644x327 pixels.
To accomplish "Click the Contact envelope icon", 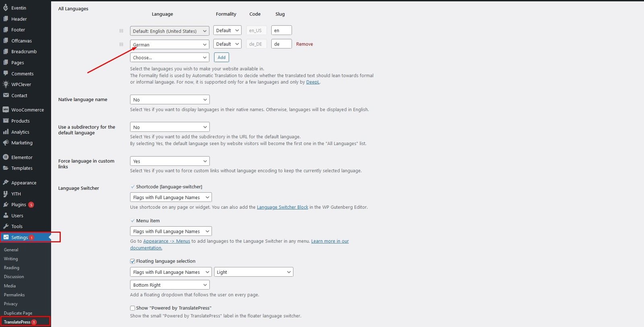I will coord(6,95).
